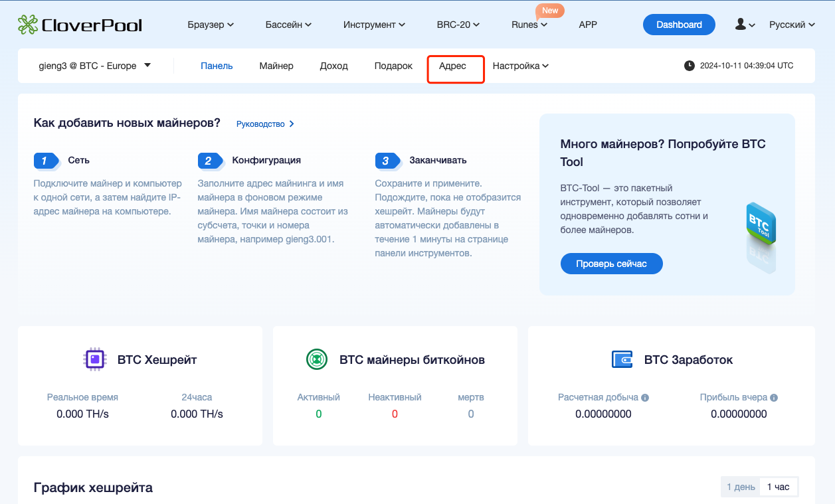835x504 pixels.
Task: Click the 2024-10-11 04:39:04 UTC timestamp
Action: pyautogui.click(x=747, y=66)
